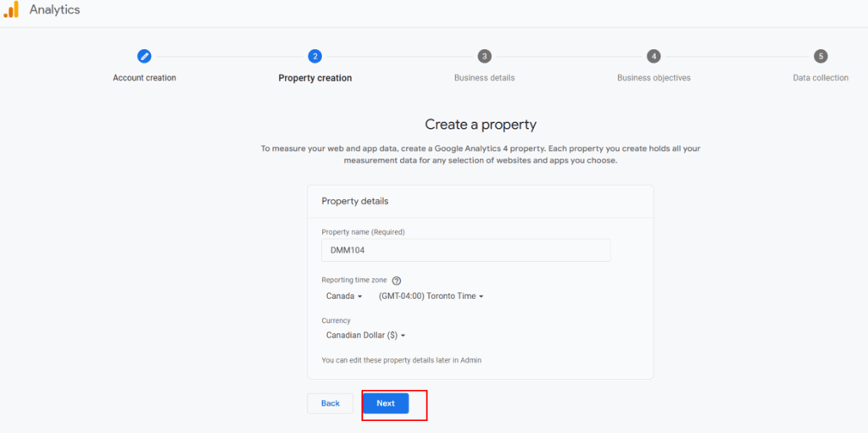Click the step 2 Property creation circle
This screenshot has width=868, height=433.
[315, 56]
